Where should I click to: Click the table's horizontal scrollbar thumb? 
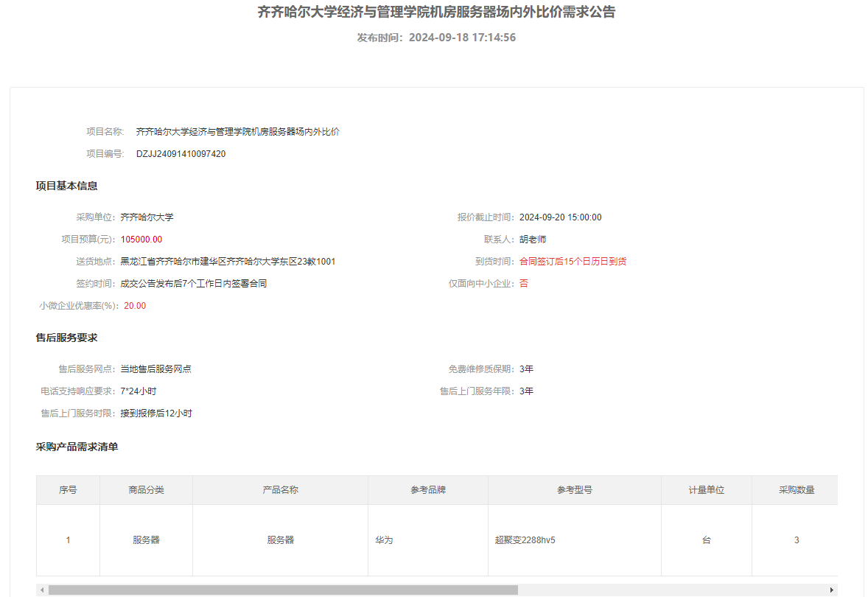[283, 590]
